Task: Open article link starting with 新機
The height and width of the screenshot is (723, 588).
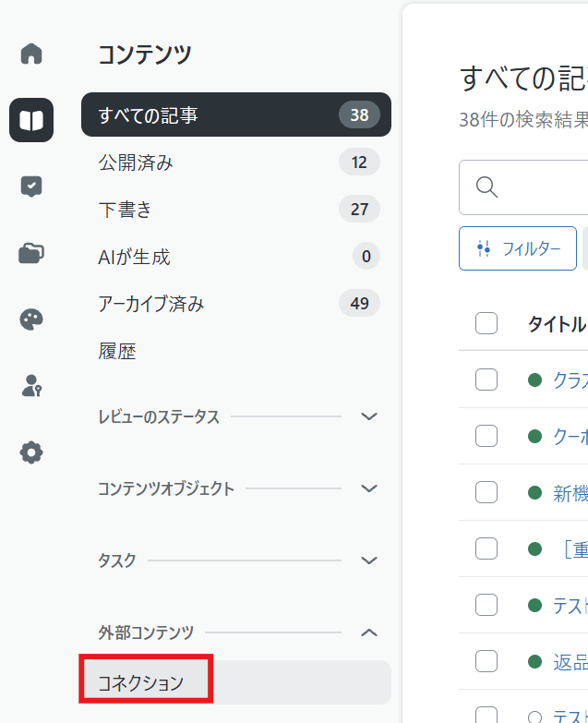Action: pos(570,493)
